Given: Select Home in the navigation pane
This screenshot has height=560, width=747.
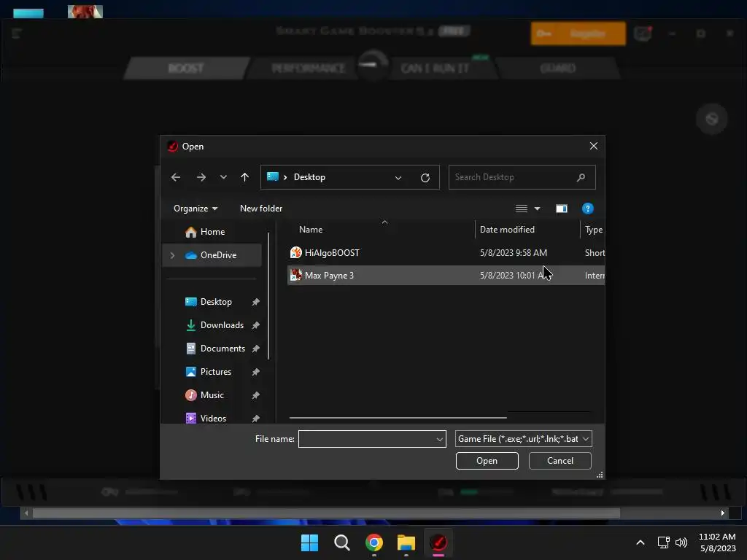Looking at the screenshot, I should point(212,232).
